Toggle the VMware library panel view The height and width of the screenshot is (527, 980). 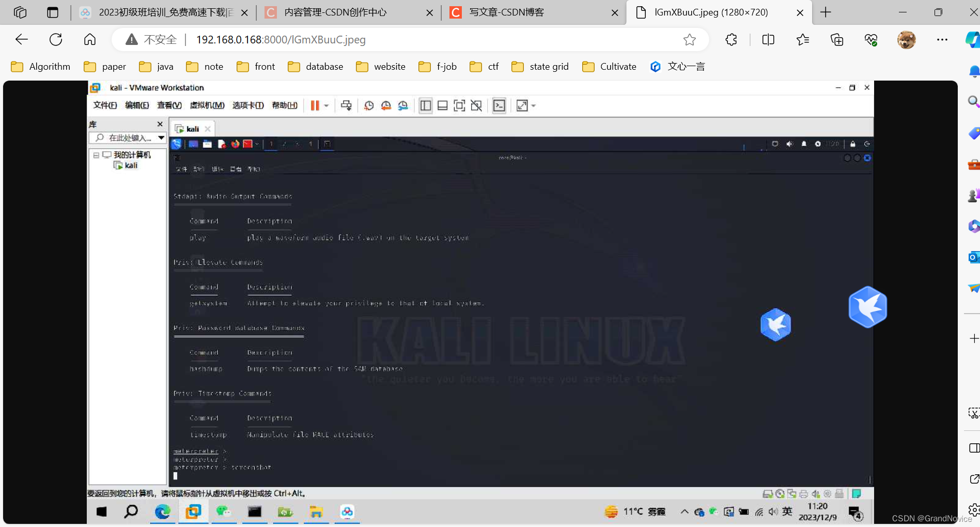[x=426, y=105]
